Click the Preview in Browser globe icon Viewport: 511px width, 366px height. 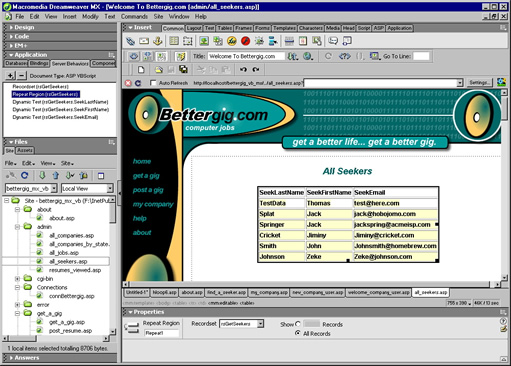coord(308,56)
